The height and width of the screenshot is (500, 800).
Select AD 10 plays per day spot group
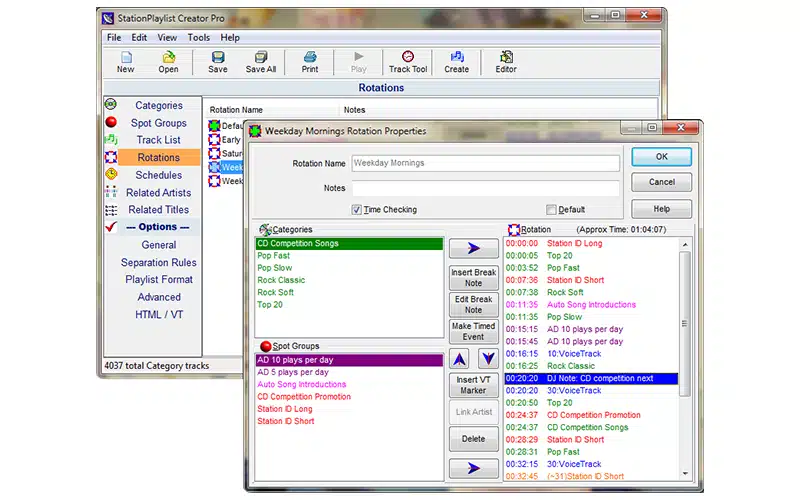click(349, 360)
